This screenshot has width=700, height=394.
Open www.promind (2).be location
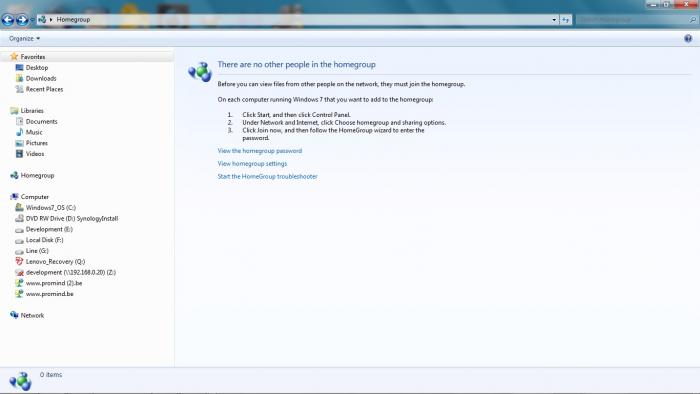[54, 283]
